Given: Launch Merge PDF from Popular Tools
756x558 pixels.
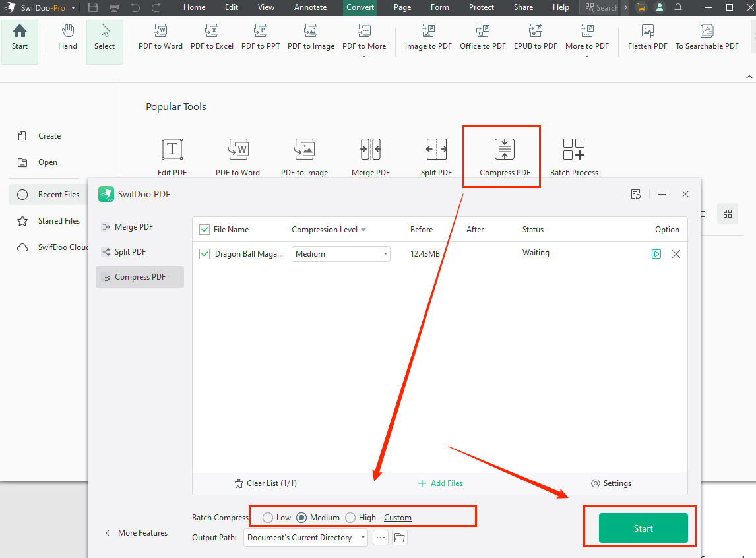Looking at the screenshot, I should click(370, 157).
